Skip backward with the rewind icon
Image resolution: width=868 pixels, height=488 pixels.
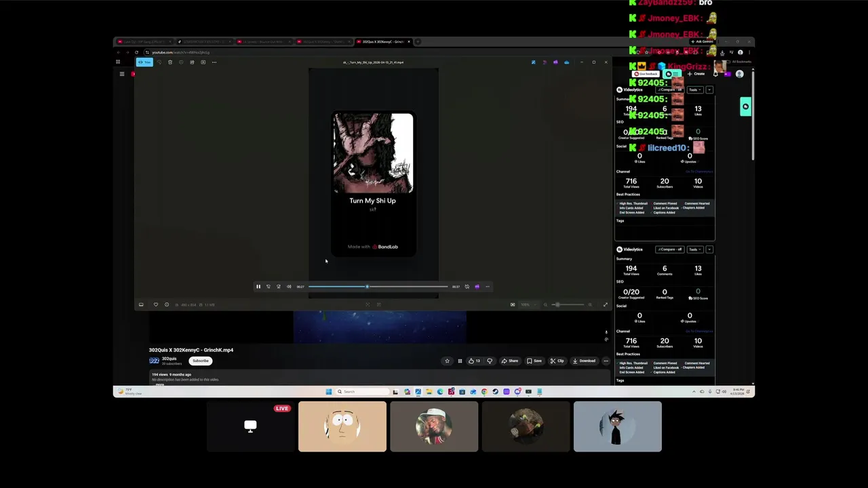(268, 287)
